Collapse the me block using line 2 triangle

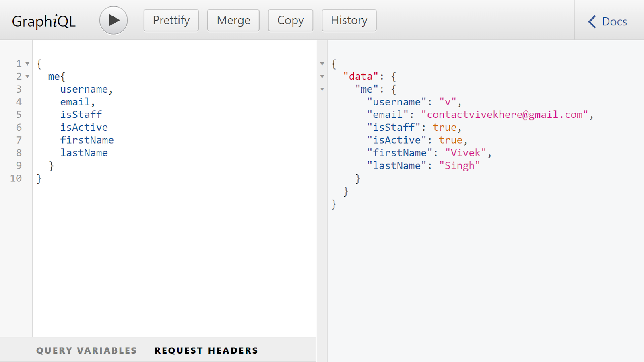point(27,76)
